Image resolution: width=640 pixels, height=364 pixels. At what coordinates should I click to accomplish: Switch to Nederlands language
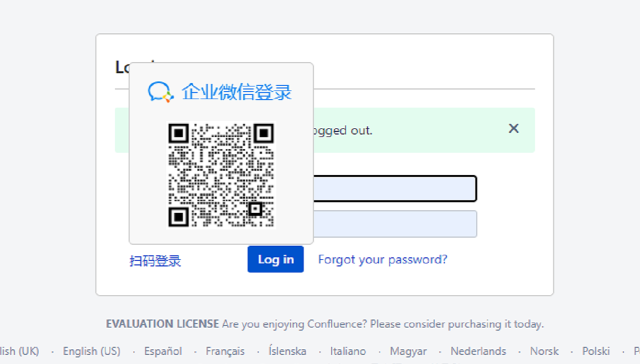coord(478,351)
